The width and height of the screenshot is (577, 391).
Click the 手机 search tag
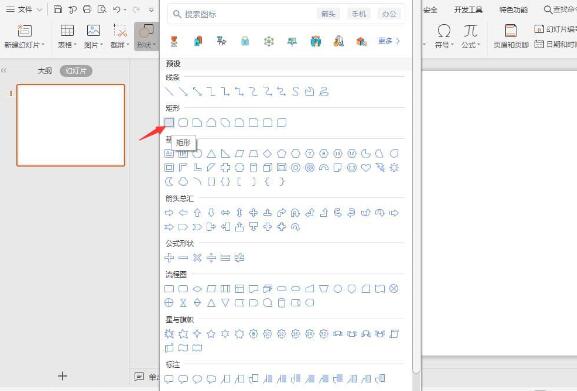(x=359, y=14)
